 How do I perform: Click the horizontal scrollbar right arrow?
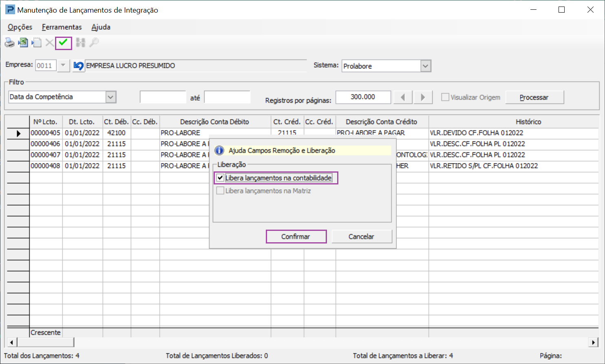tap(594, 342)
